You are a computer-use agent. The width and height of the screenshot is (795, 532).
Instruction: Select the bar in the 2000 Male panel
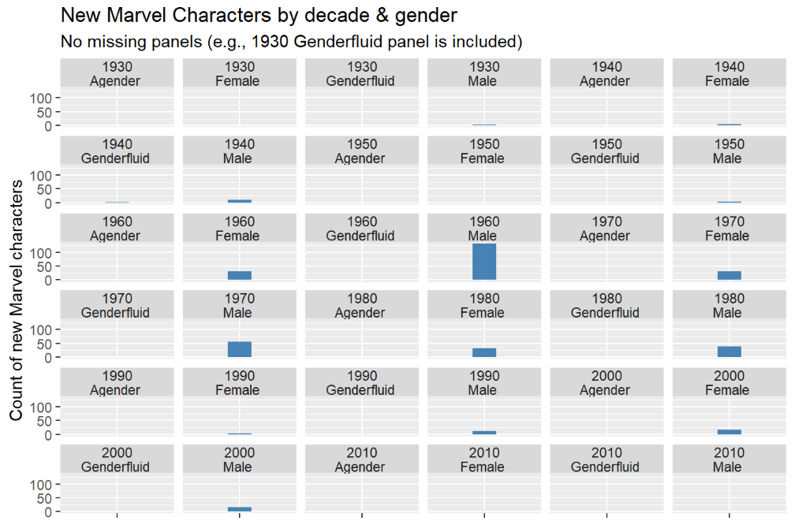[240, 509]
